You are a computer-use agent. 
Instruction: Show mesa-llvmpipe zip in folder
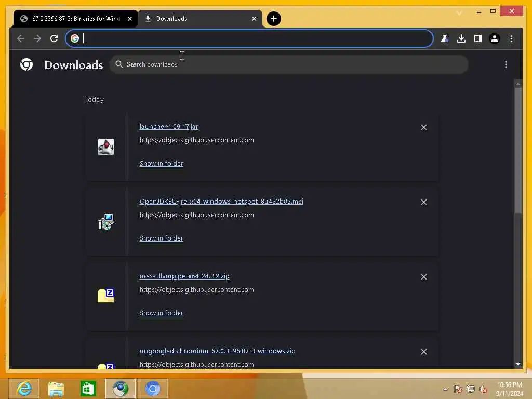162,313
